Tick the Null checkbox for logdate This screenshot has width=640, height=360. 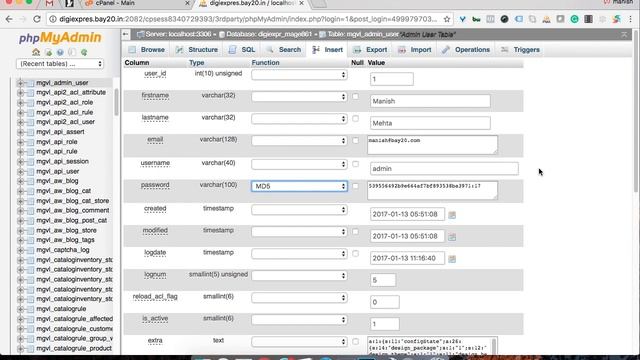(356, 254)
